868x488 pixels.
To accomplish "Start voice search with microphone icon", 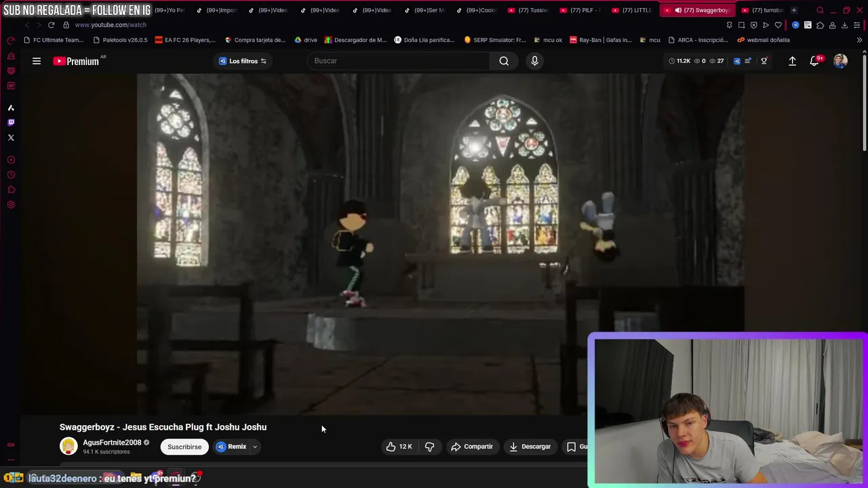I will point(534,61).
